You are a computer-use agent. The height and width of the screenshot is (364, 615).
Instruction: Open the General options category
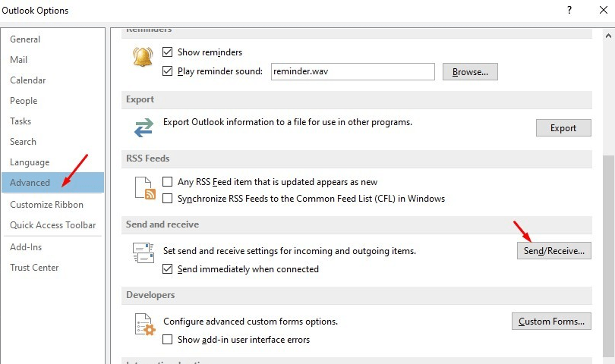[x=52, y=39]
